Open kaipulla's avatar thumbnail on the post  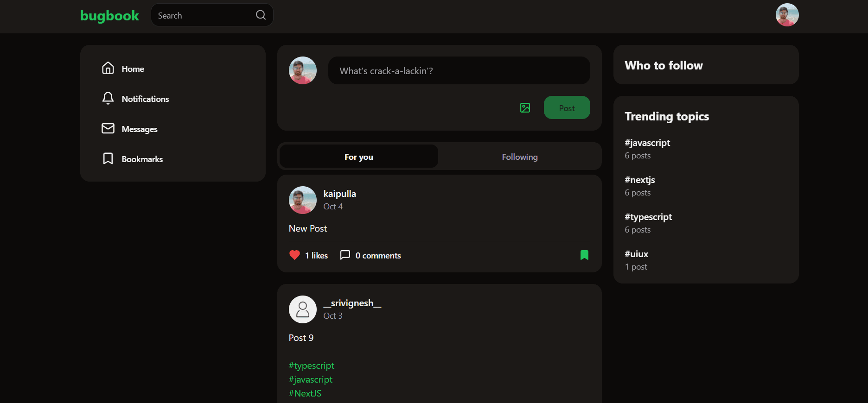302,200
